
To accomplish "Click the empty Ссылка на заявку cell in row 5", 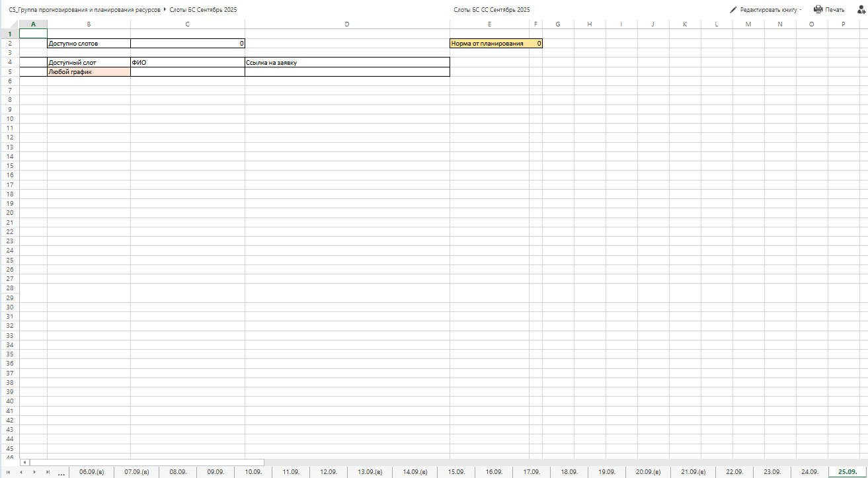I will coord(347,71).
